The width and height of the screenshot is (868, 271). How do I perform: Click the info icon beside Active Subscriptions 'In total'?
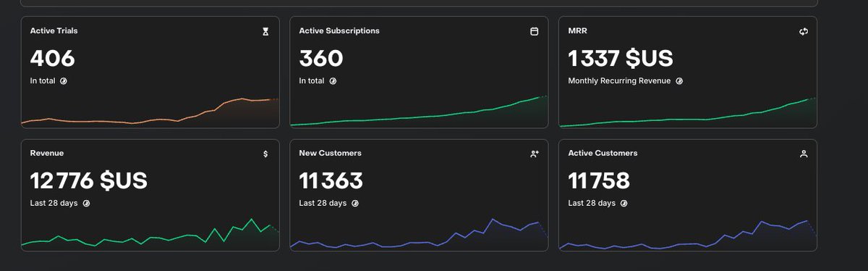[x=333, y=81]
